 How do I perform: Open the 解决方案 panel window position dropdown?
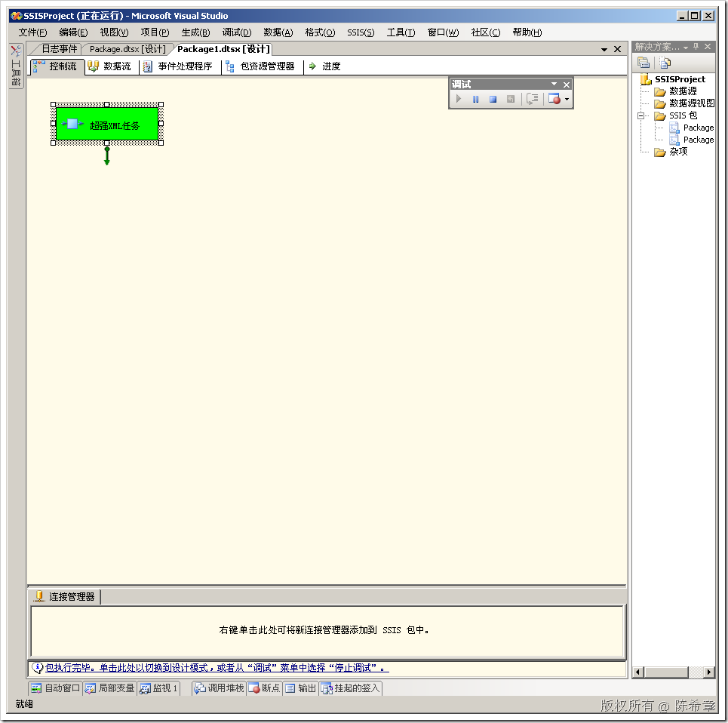pyautogui.click(x=686, y=48)
